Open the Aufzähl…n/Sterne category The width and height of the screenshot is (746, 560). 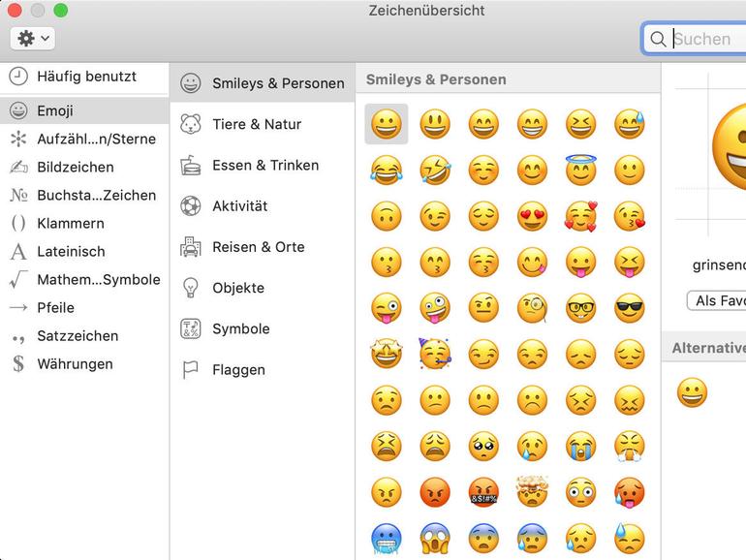[x=84, y=139]
